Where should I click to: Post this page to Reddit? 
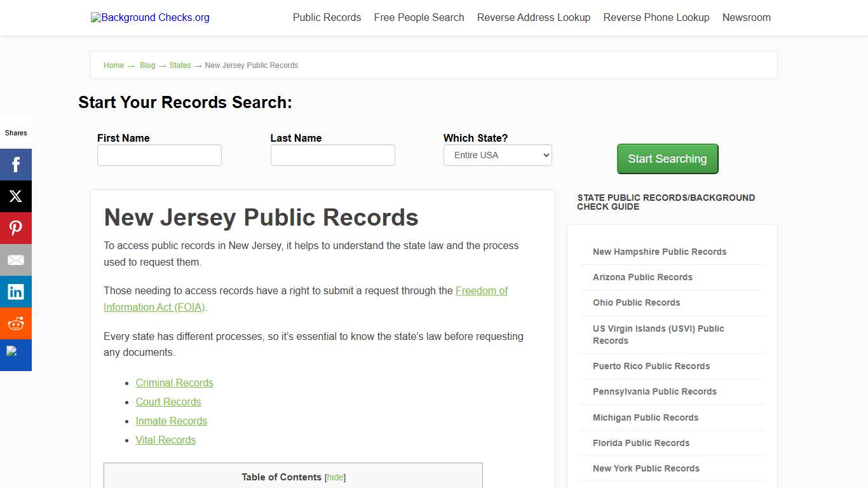(x=16, y=323)
